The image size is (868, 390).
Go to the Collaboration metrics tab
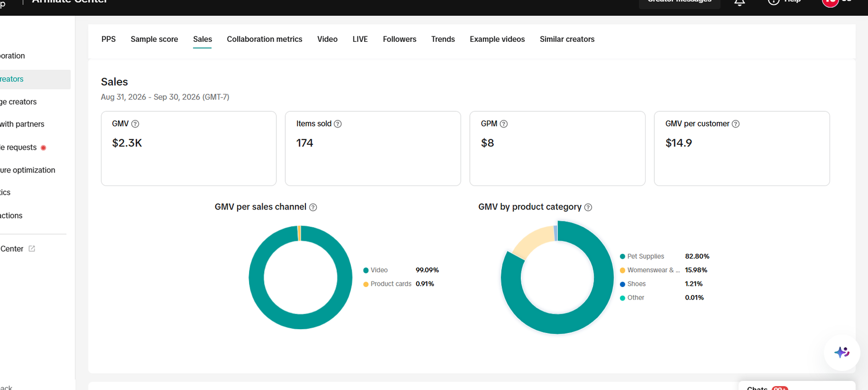click(265, 39)
